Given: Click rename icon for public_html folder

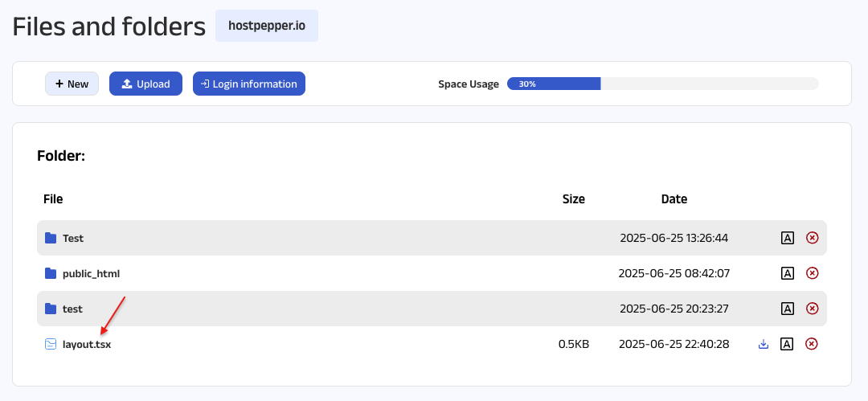Looking at the screenshot, I should pyautogui.click(x=788, y=273).
